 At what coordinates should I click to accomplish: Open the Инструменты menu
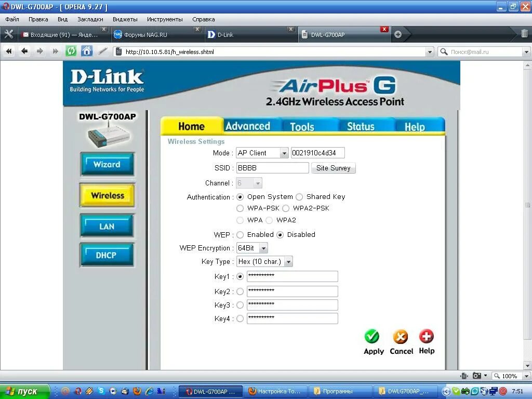pyautogui.click(x=165, y=19)
